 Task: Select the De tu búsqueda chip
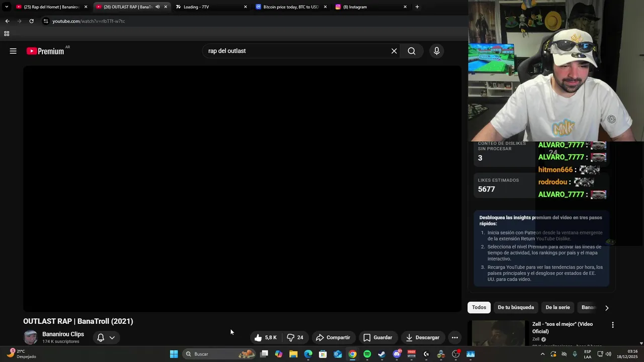pos(516,307)
